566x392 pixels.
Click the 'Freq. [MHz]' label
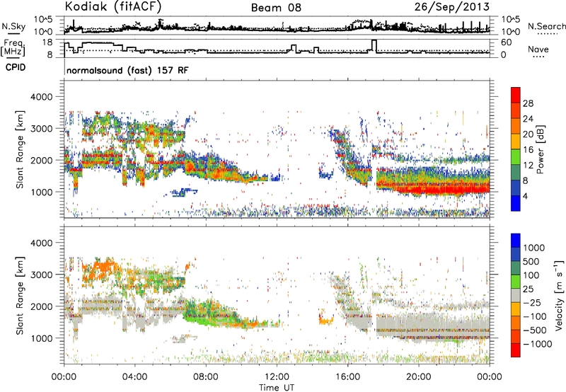click(13, 48)
